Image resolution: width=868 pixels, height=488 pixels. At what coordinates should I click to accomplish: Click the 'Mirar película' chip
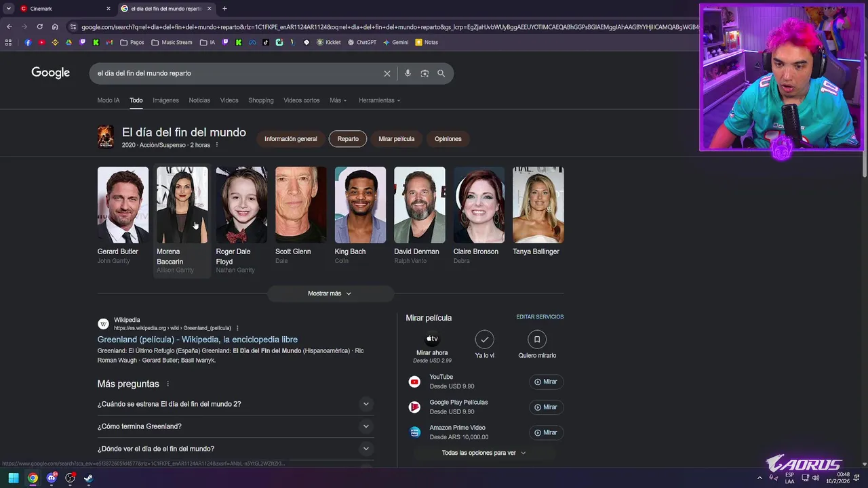click(x=397, y=139)
